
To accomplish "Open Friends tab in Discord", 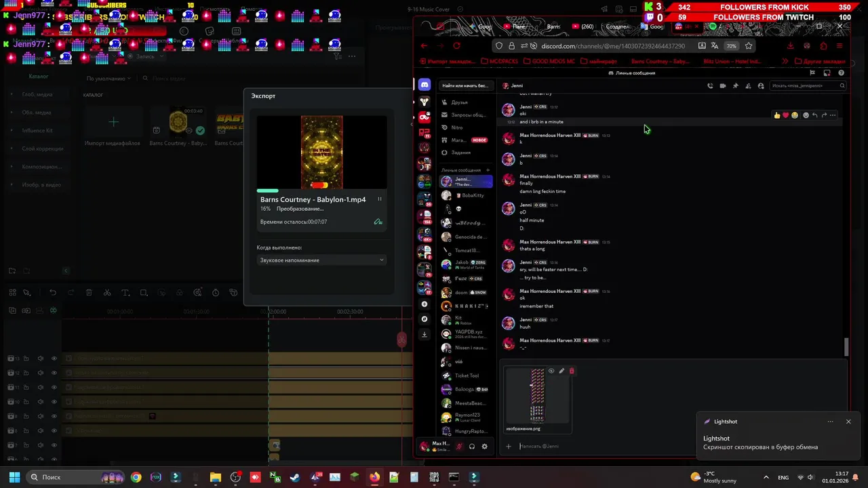I will point(465,102).
